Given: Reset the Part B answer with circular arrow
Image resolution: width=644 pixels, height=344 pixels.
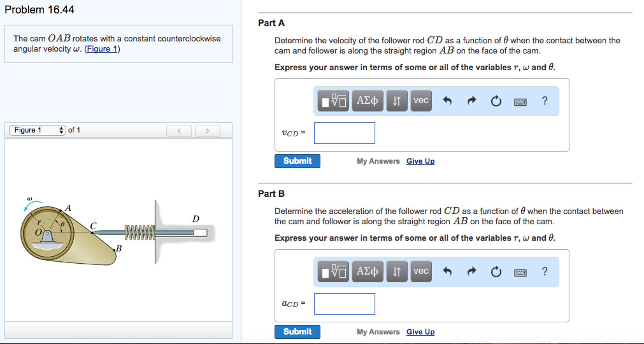Looking at the screenshot, I should pos(495,271).
